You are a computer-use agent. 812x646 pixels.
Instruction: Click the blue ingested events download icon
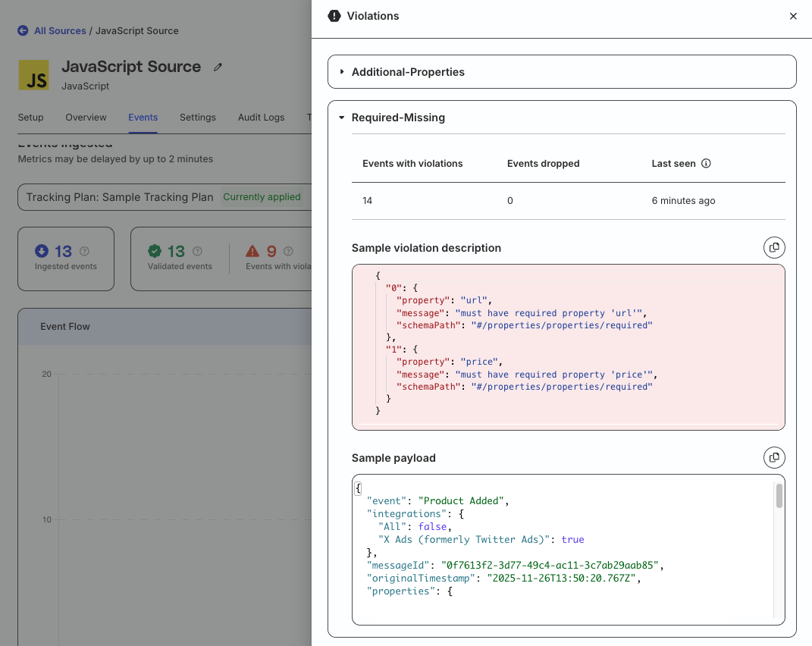coord(42,251)
